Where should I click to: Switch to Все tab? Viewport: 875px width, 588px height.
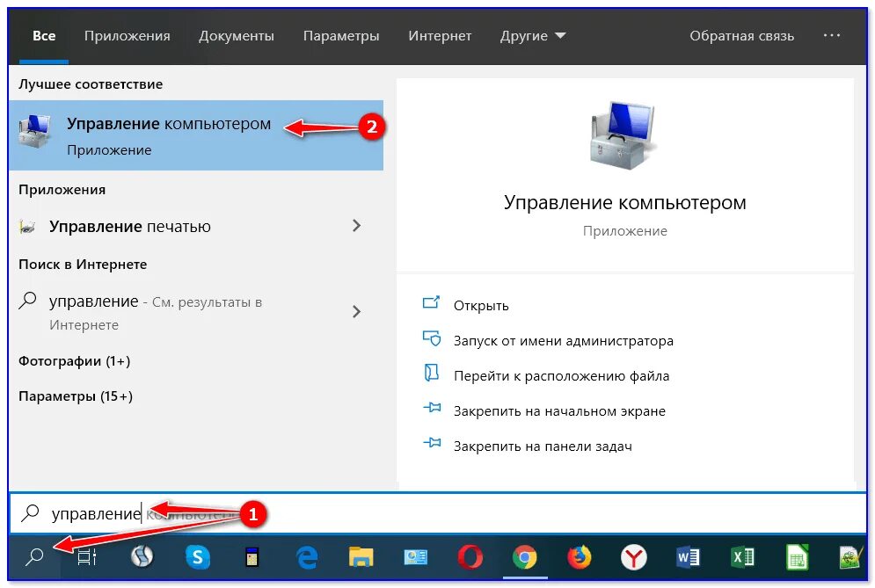44,36
